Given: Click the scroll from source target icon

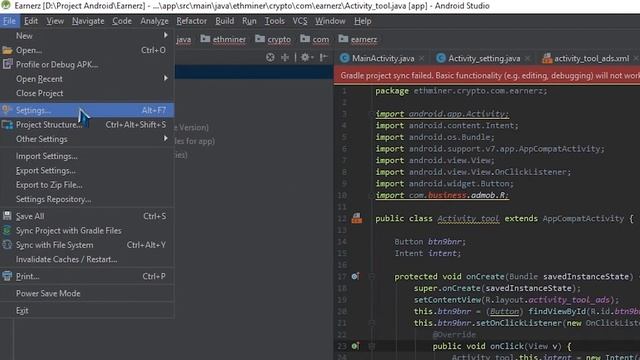Looking at the screenshot, I should click(270, 58).
